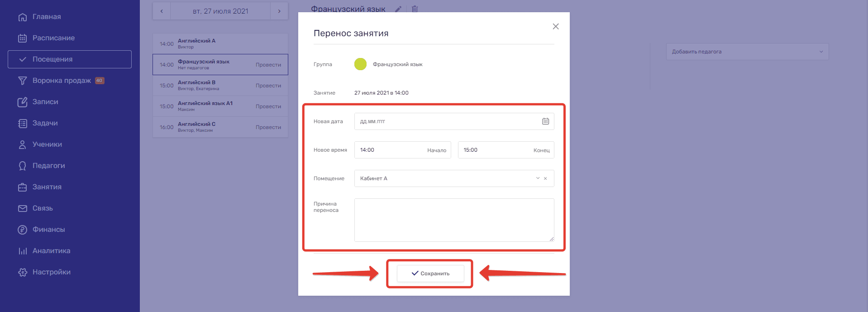The image size is (868, 312).
Task: Go to next day with the right arrow
Action: [x=279, y=11]
